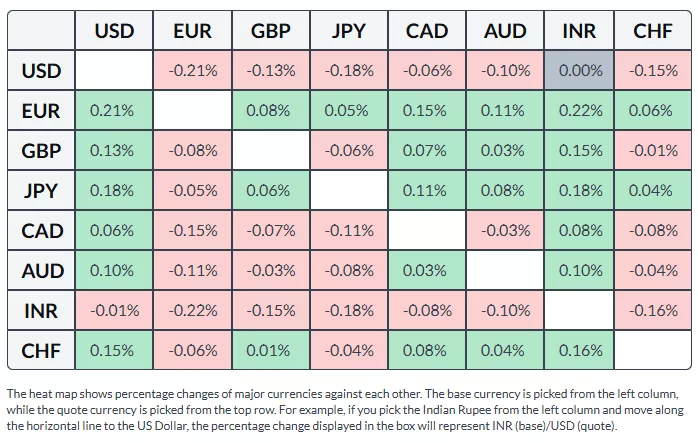698x443 pixels.
Task: Click the gray 0.00% USD/INR cell
Action: pyautogui.click(x=579, y=71)
